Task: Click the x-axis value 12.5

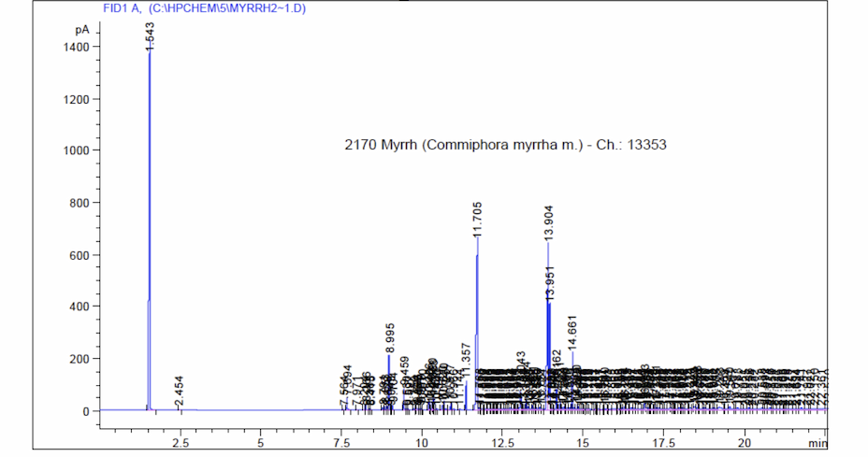Action: pyautogui.click(x=502, y=443)
